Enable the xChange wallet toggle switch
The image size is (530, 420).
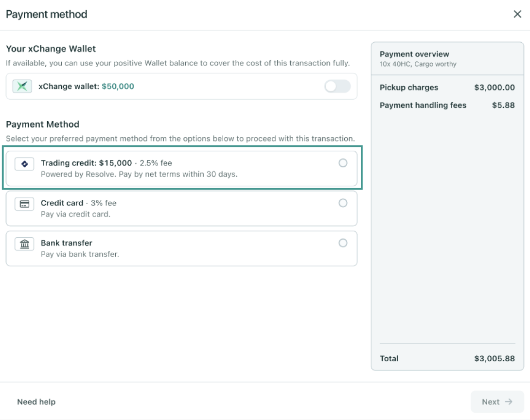coord(337,86)
